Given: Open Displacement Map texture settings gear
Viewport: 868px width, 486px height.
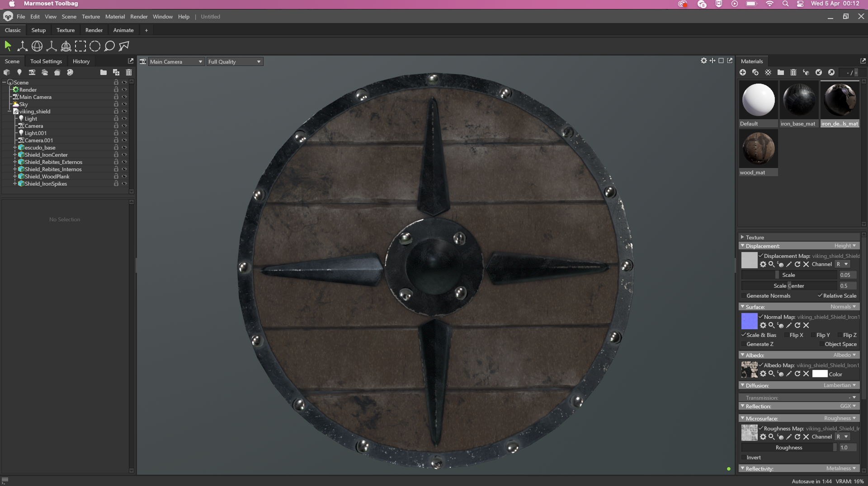Looking at the screenshot, I should point(763,264).
